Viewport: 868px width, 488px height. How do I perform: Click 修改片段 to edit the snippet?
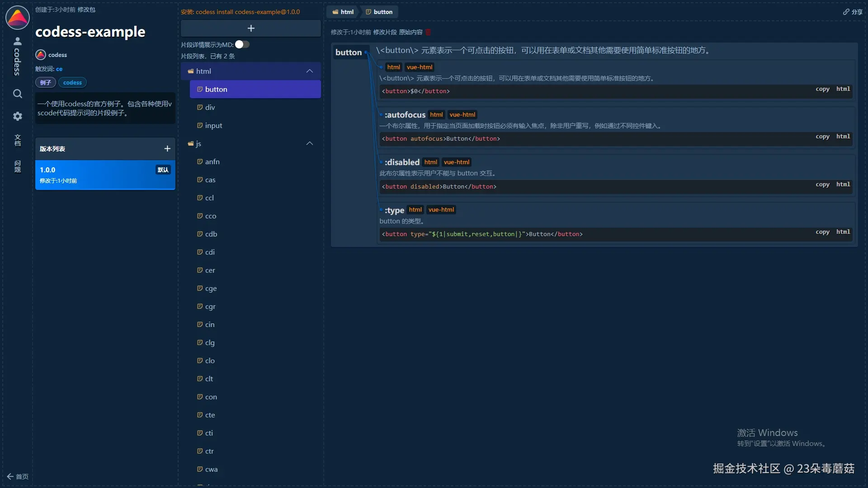coord(385,32)
